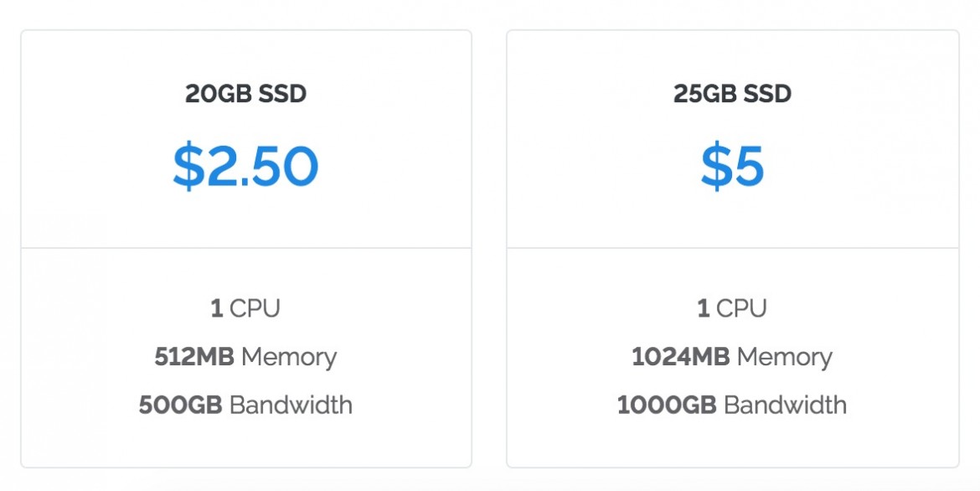Select the 25GB SSD plan card
This screenshot has width=980, height=491.
pyautogui.click(x=733, y=248)
